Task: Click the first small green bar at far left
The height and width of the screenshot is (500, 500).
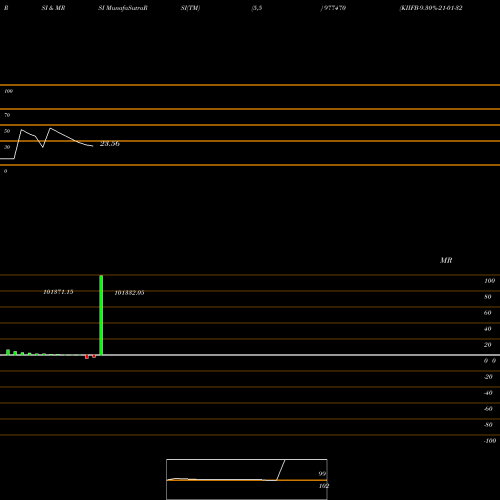Action: point(8,352)
